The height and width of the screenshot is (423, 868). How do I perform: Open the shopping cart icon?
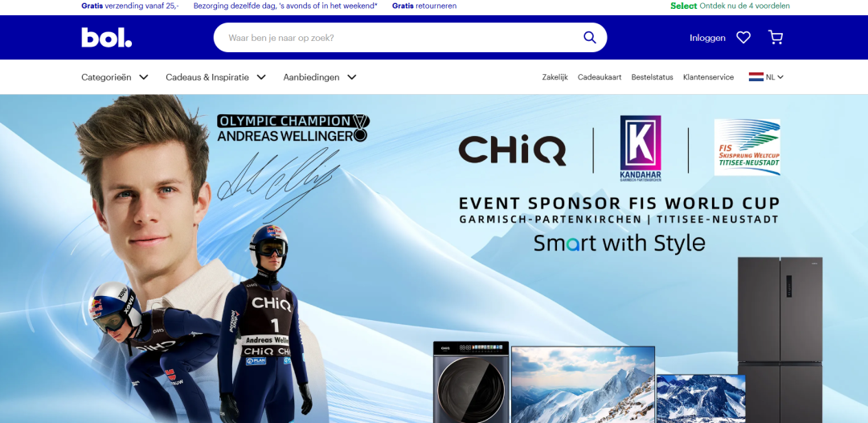point(776,38)
